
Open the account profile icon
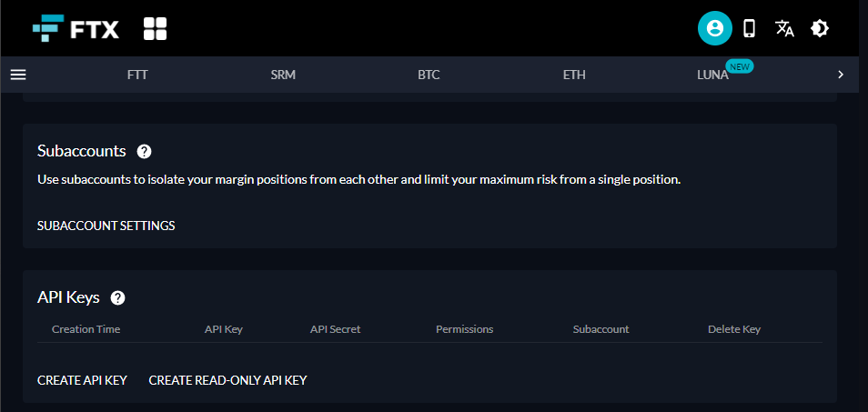pyautogui.click(x=714, y=28)
